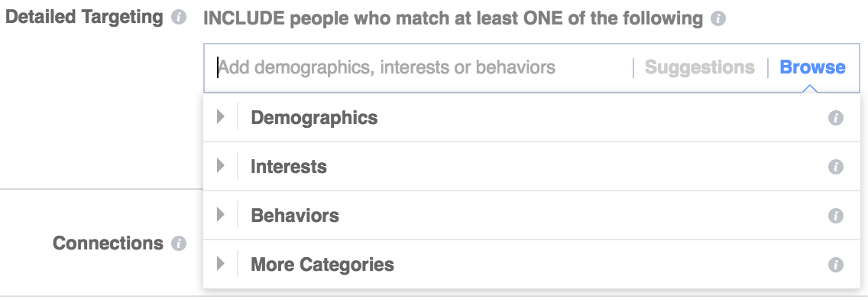This screenshot has width=868, height=300.
Task: Click the info icon beside Connections
Action: tap(178, 243)
